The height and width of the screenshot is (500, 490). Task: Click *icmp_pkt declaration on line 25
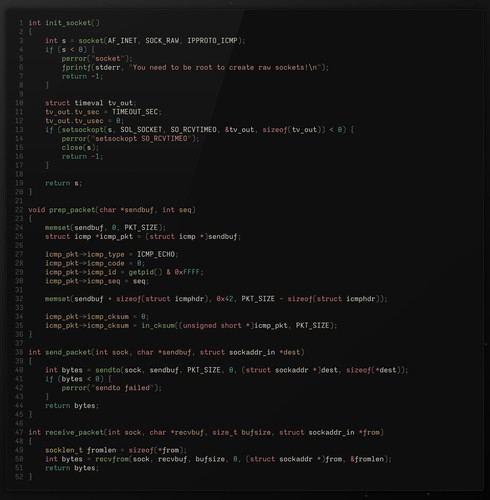click(114, 236)
